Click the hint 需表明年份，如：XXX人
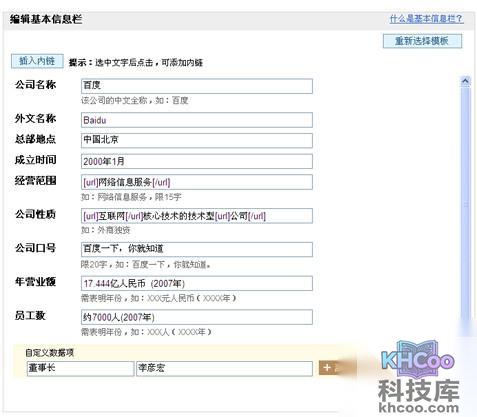The height and width of the screenshot is (417, 477). [x=146, y=332]
